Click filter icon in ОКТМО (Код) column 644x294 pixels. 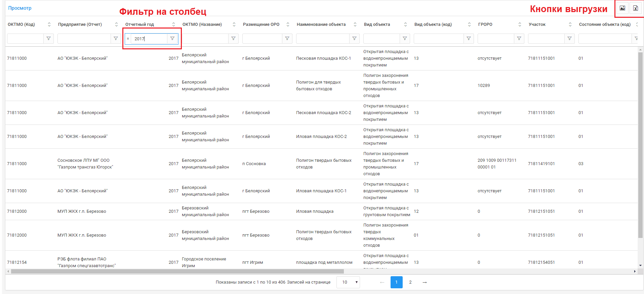48,39
